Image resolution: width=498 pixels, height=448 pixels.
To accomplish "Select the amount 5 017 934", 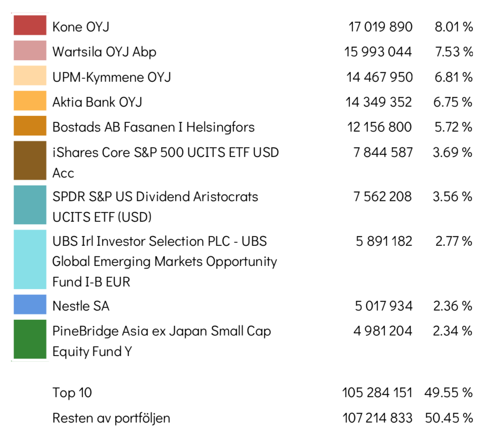I will pos(384,306).
